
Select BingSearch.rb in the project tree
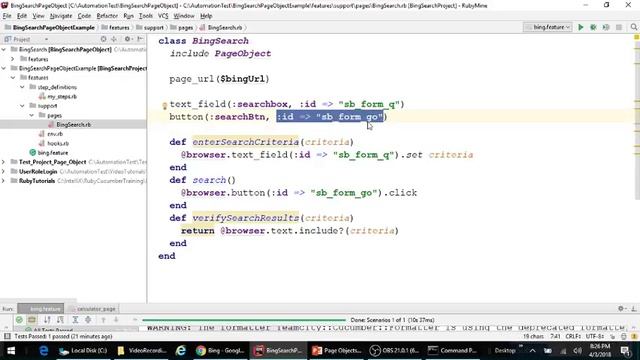69,124
